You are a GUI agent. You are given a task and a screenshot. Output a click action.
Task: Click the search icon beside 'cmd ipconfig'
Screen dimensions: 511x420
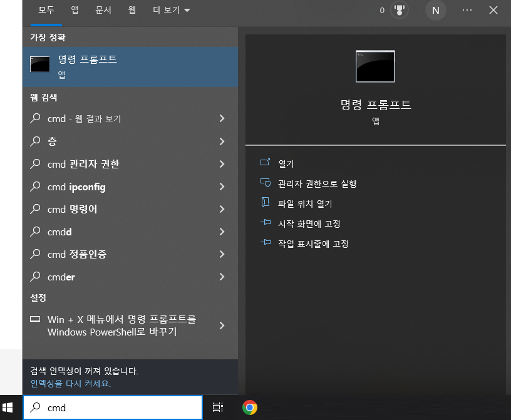coord(35,187)
